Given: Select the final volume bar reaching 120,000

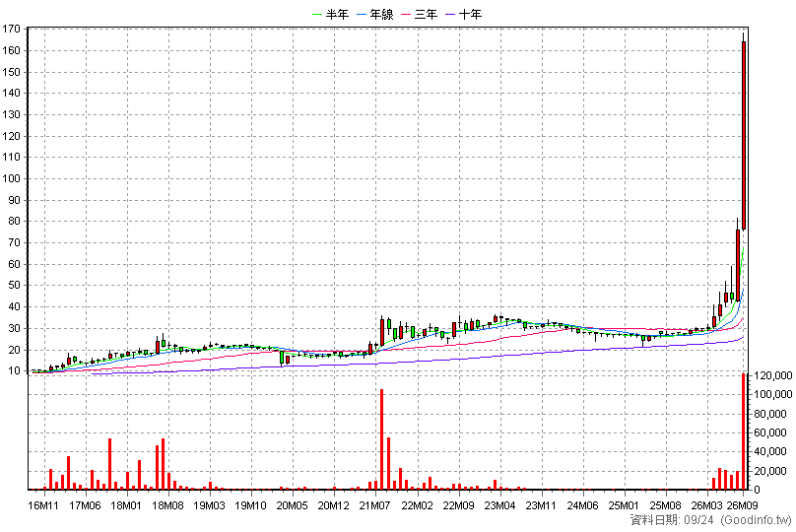Looking at the screenshot, I should pos(744,432).
